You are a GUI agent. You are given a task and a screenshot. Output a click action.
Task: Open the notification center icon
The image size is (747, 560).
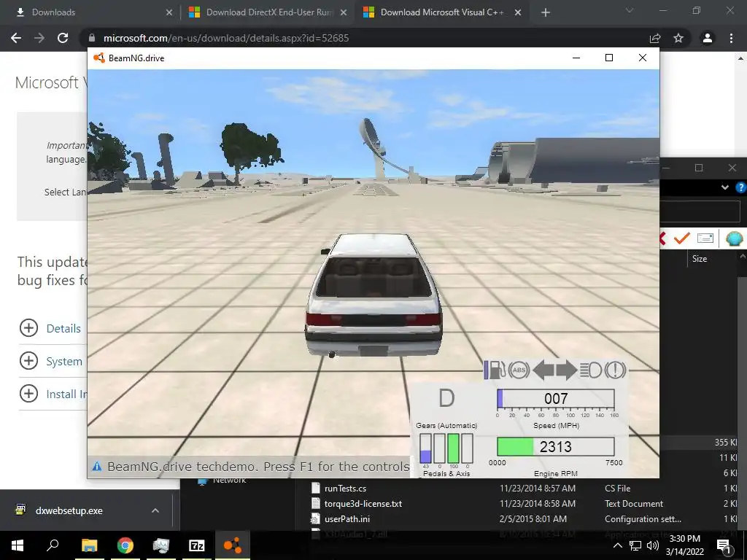pos(724,546)
